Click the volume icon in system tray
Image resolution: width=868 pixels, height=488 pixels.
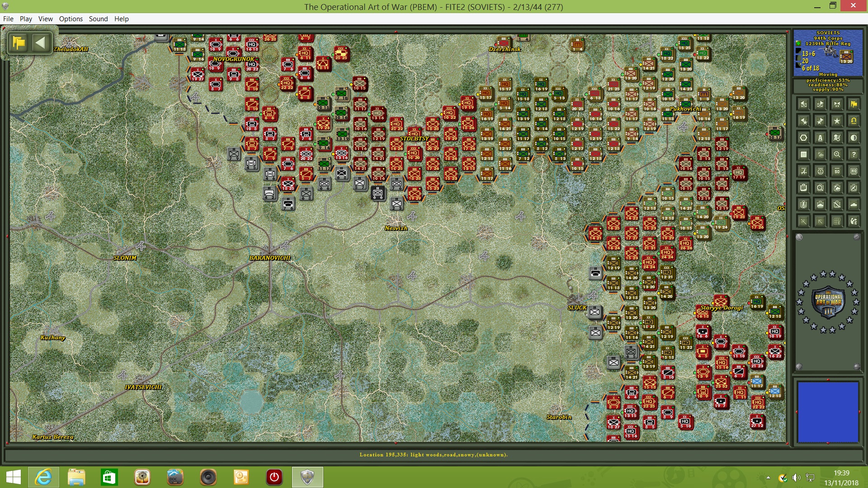pyautogui.click(x=797, y=478)
